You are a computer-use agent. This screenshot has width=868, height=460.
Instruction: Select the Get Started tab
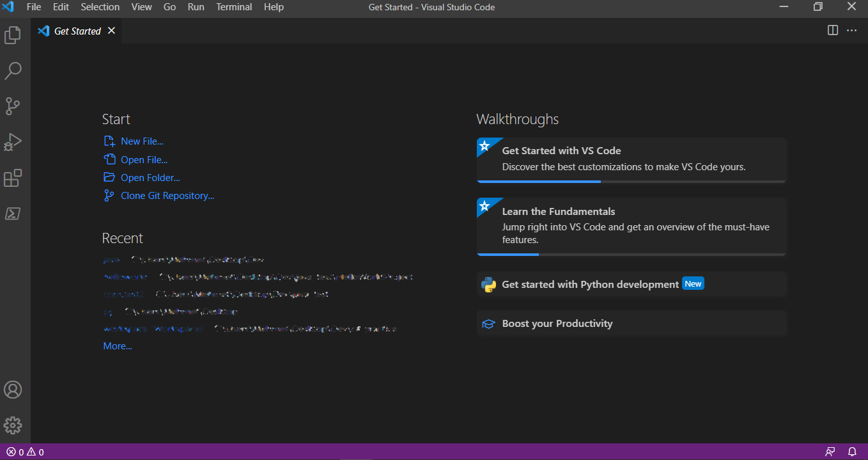coord(76,31)
